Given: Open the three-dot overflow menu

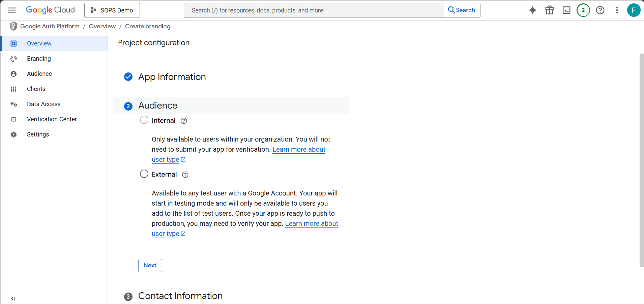Looking at the screenshot, I should [x=617, y=10].
